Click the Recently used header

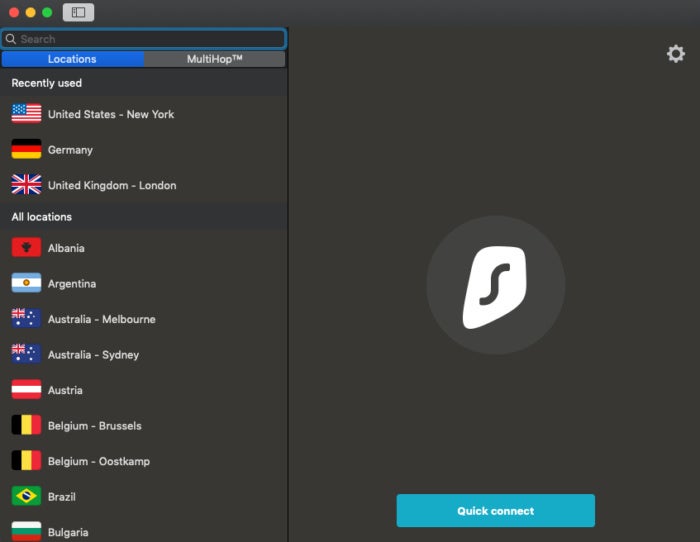click(46, 83)
